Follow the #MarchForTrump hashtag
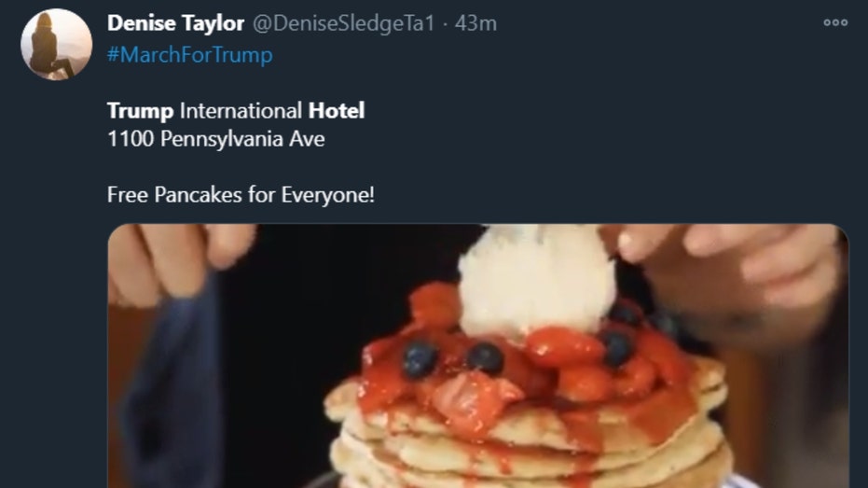 (190, 55)
